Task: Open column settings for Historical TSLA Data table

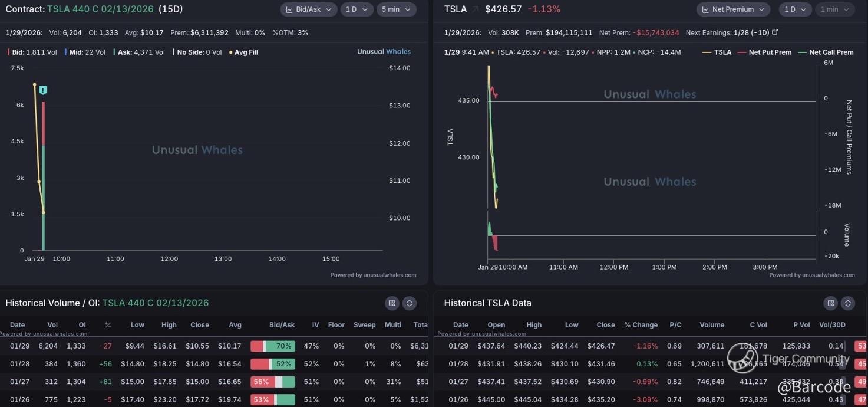Action: 831,303
